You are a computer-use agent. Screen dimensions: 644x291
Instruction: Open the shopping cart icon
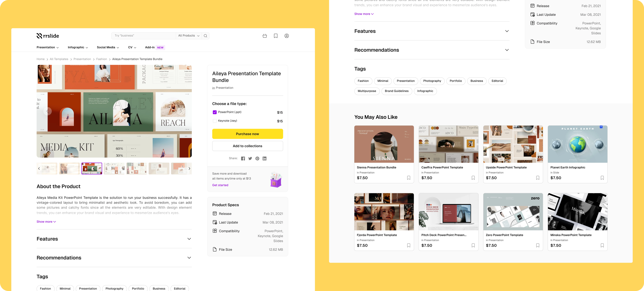(x=265, y=36)
